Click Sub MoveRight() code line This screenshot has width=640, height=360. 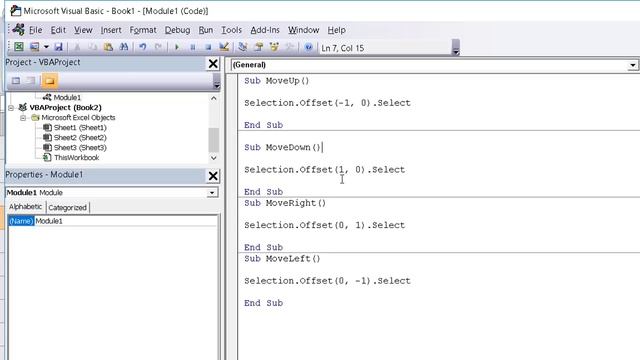coord(285,203)
